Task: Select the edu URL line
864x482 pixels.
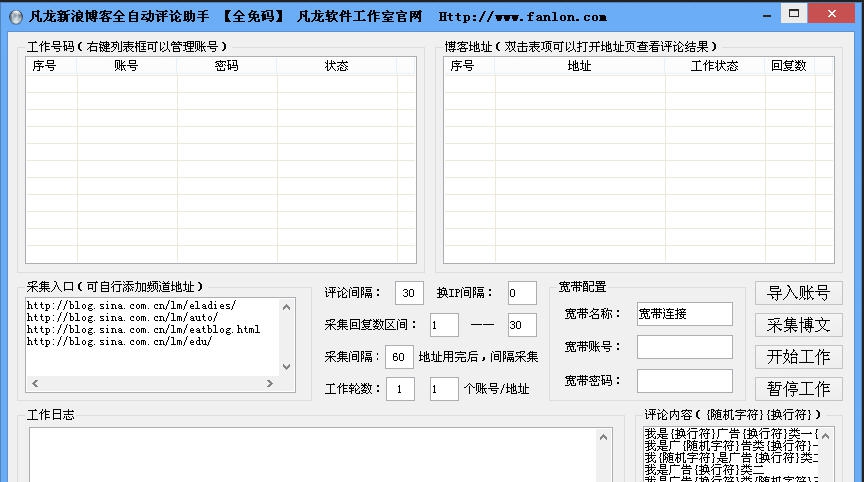Action: pyautogui.click(x=119, y=342)
